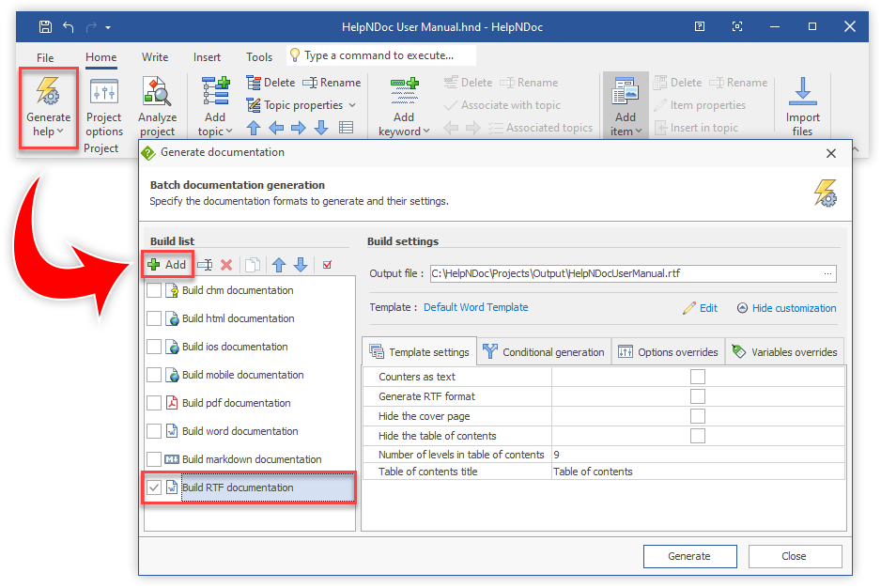Switch to the Insert ribbon tab
This screenshot has height=588, width=881.
[x=207, y=57]
